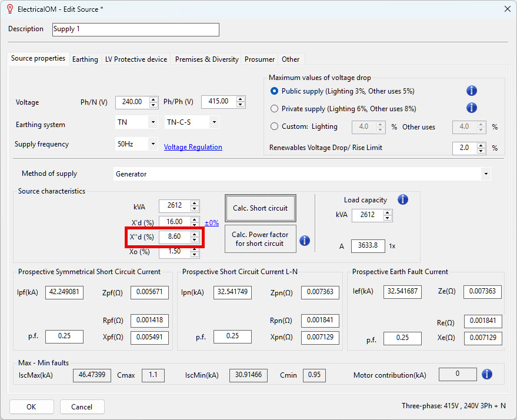
Task: Increase the generator kVA value stepper
Action: [195, 204]
